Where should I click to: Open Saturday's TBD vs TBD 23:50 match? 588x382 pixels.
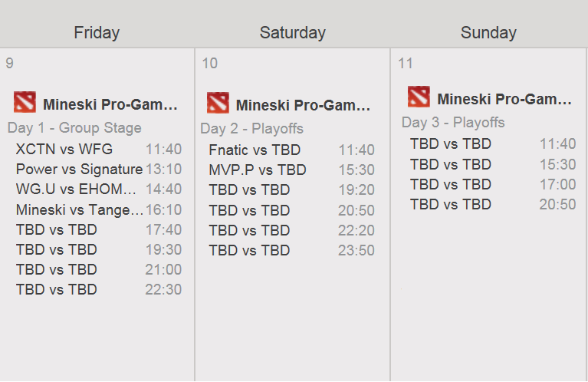click(x=292, y=250)
